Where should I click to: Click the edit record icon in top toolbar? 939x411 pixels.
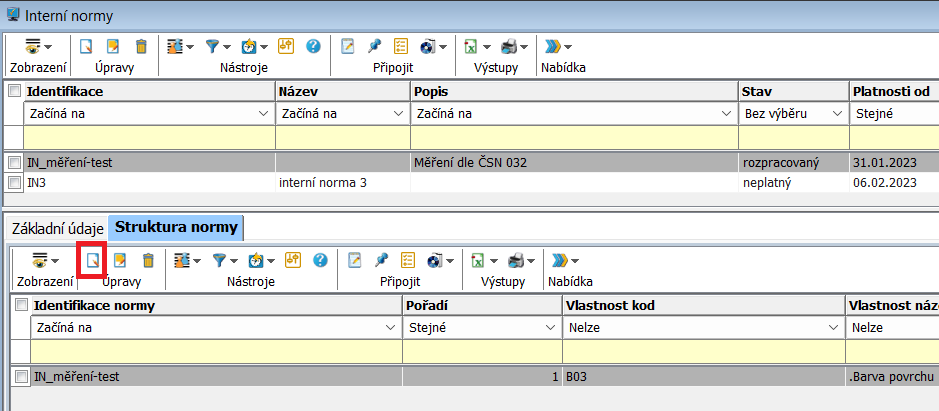click(113, 46)
